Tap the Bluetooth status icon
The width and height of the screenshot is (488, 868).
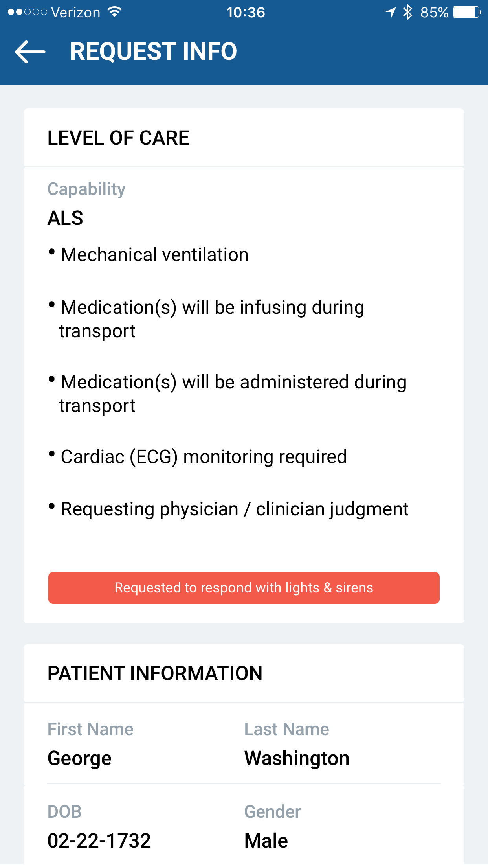tap(408, 12)
